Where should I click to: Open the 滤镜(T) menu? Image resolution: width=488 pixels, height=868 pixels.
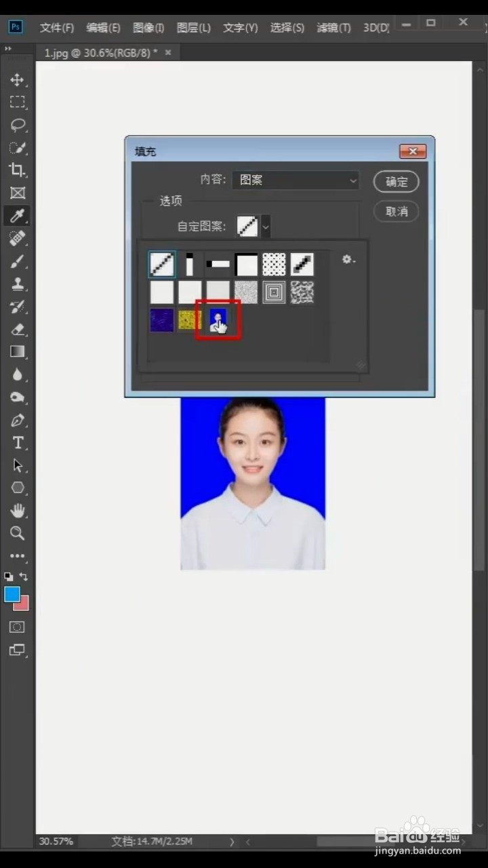click(333, 28)
